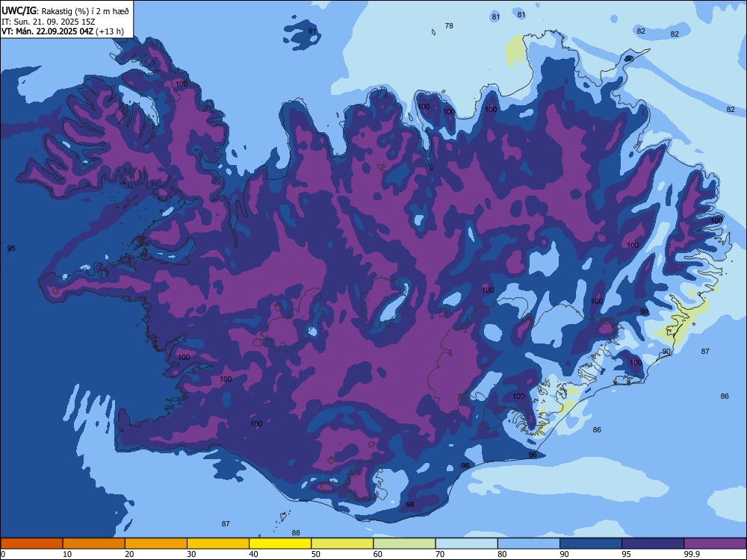
Task: Click the legend tick label '70'
Action: click(440, 554)
